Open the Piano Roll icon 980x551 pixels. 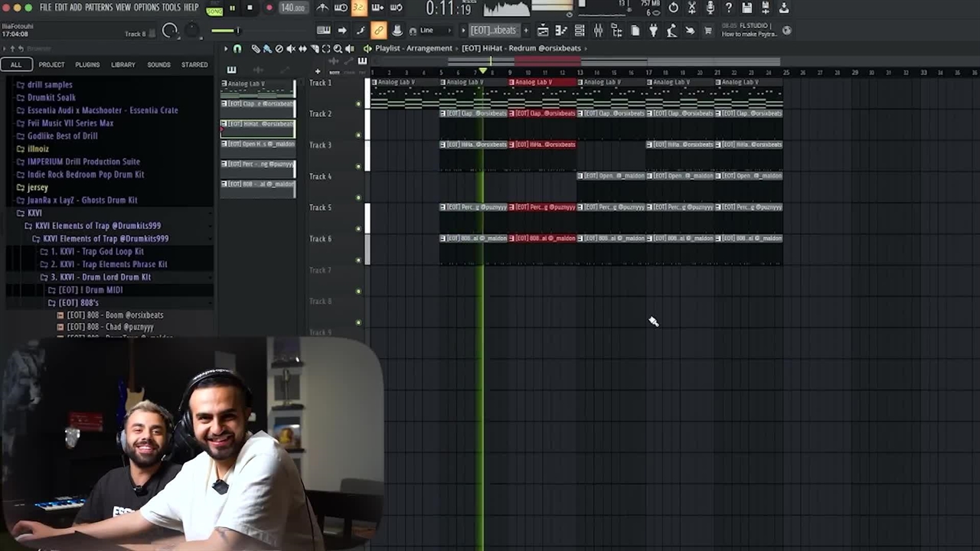click(x=561, y=31)
